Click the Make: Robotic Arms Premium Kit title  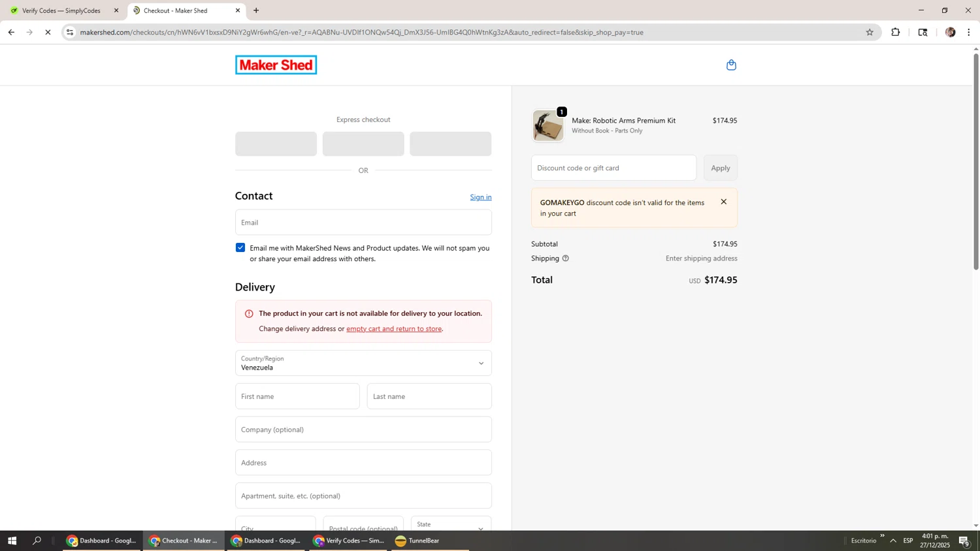click(623, 121)
